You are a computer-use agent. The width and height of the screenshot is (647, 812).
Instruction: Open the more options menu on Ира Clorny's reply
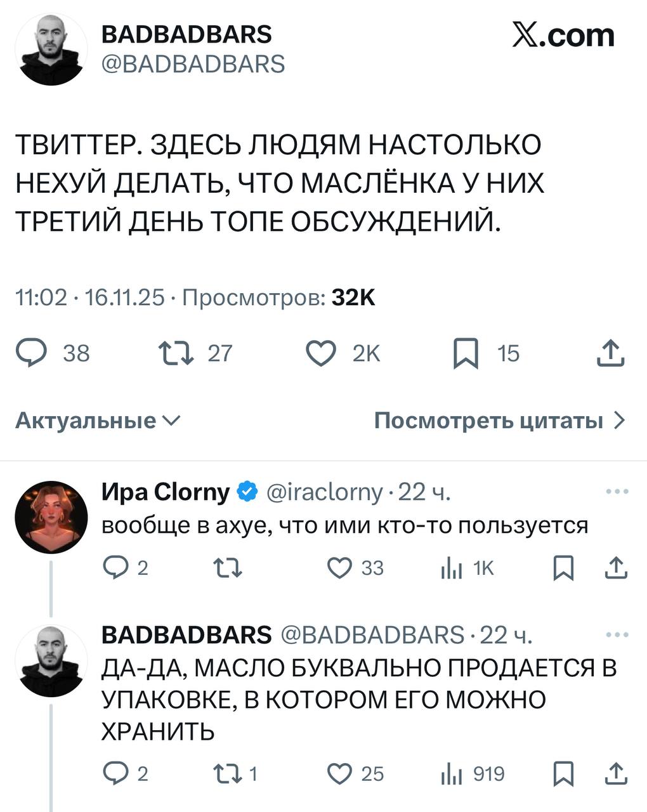click(617, 492)
